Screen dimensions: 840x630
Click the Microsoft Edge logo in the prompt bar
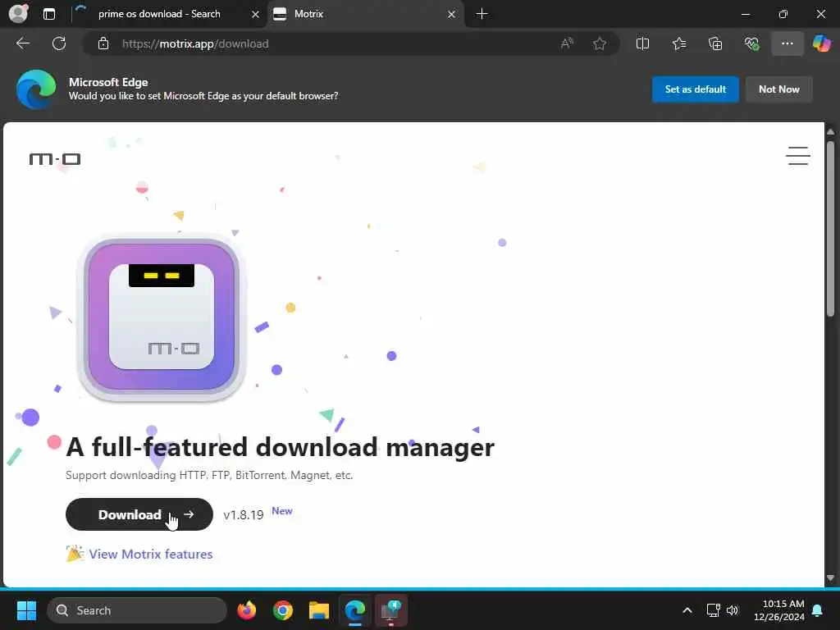(36, 89)
